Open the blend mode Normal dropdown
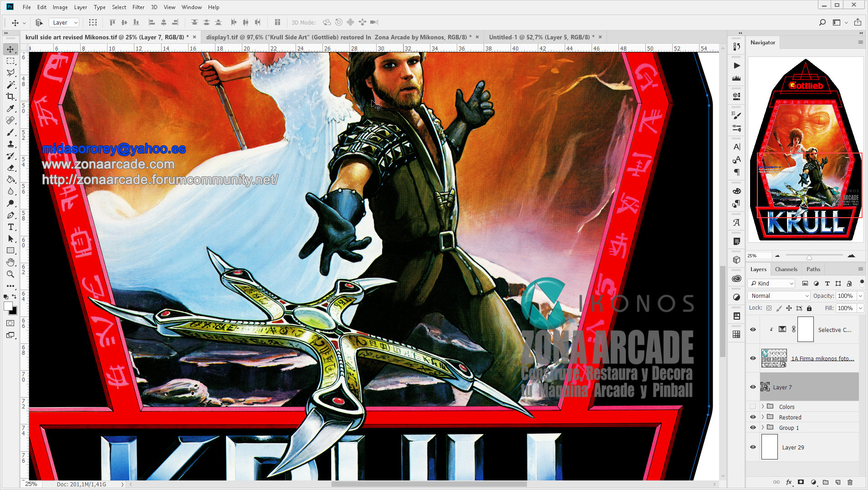868x490 pixels. [x=779, y=296]
